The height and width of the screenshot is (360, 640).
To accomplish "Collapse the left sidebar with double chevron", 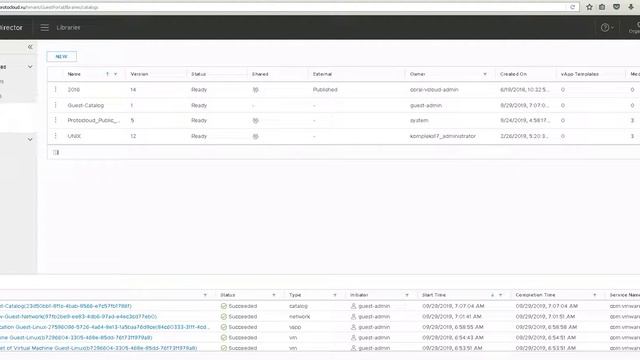I will 30,47.
